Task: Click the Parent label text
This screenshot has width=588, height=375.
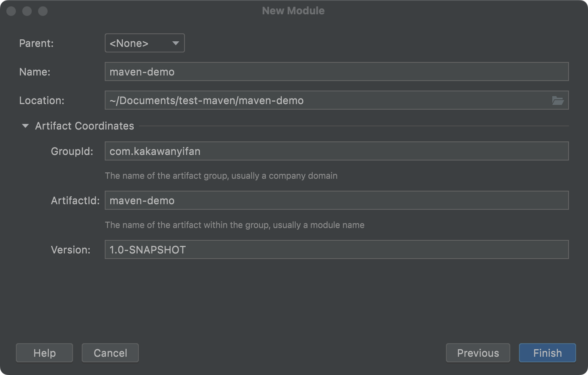Action: (36, 43)
